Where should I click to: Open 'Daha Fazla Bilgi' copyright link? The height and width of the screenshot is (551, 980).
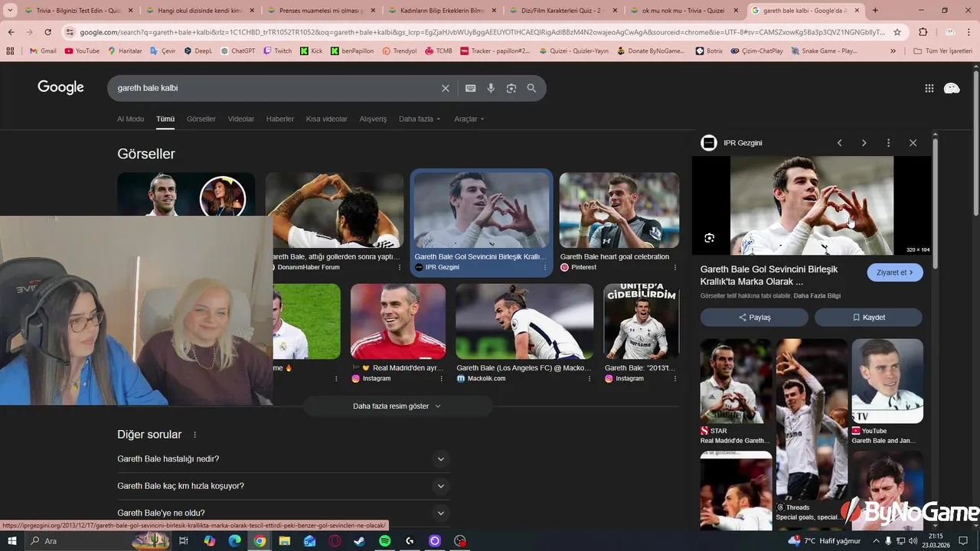pyautogui.click(x=817, y=295)
